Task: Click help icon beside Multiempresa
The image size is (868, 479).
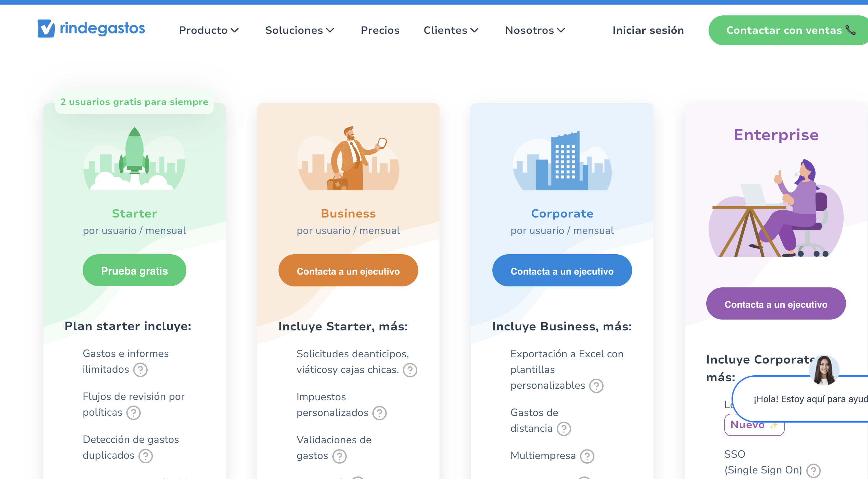Action: click(587, 456)
